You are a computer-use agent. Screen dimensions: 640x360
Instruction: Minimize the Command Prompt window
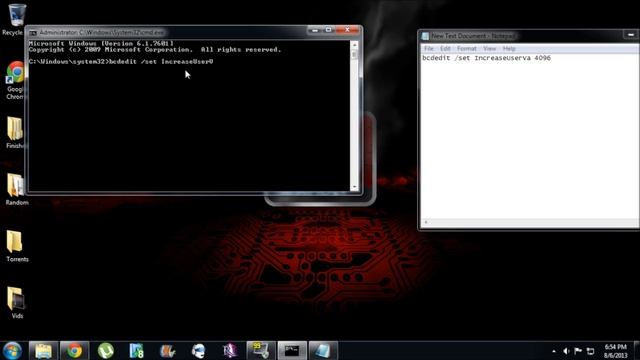pos(315,30)
